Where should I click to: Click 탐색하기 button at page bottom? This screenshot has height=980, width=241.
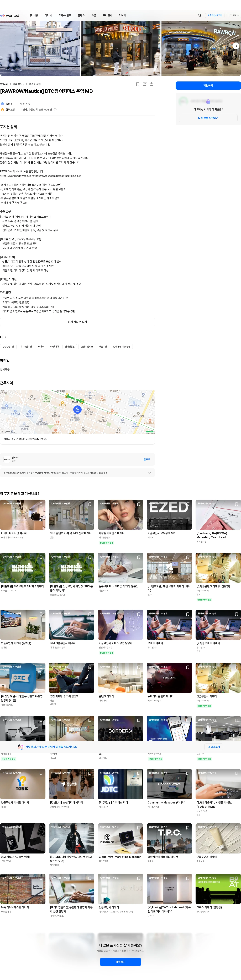point(120,962)
